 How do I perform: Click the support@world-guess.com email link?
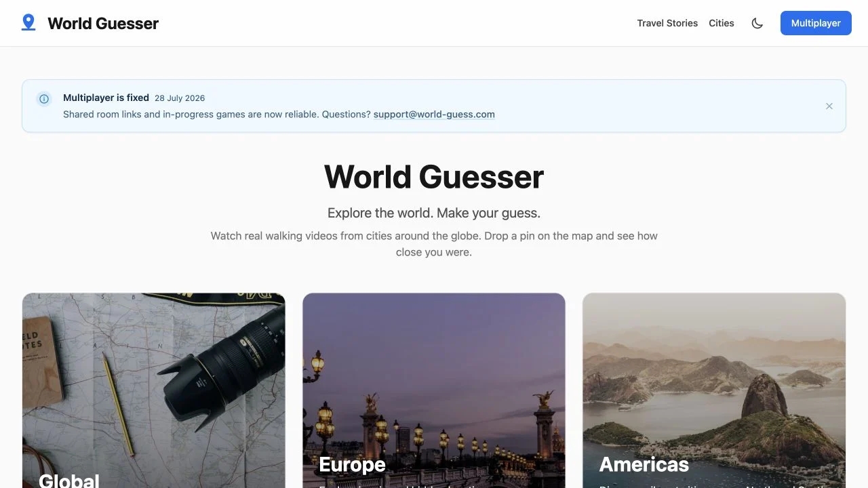tap(434, 115)
